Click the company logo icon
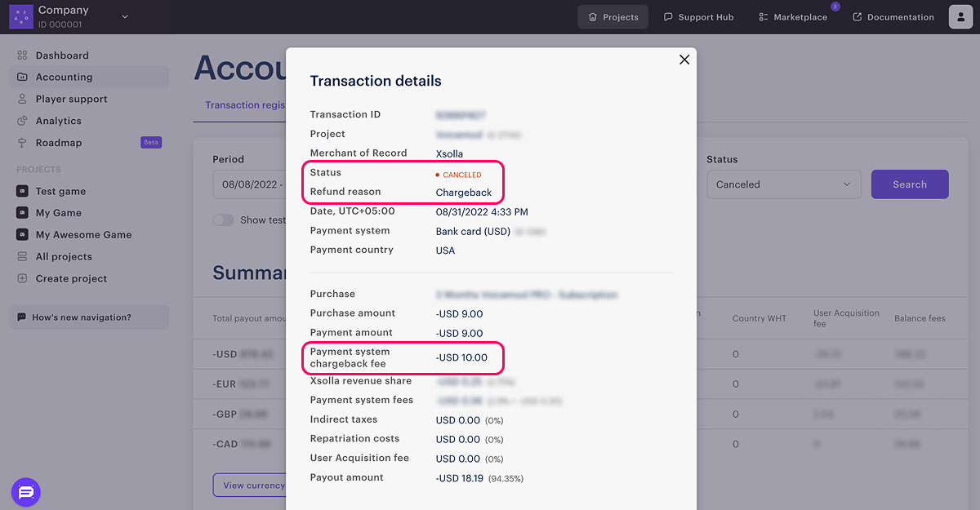This screenshot has height=510, width=980. coord(21,17)
